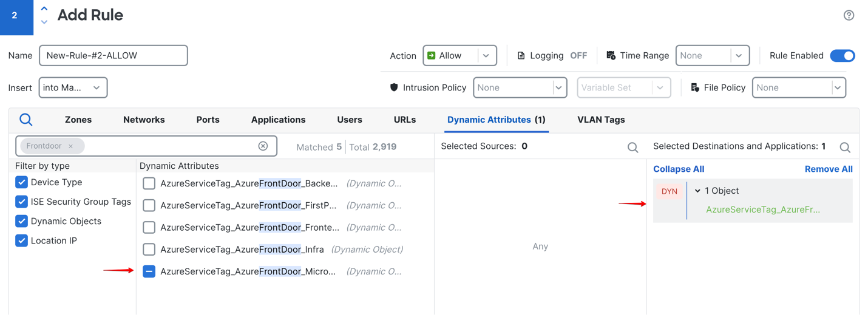Collapse the 1 Object group
This screenshot has width=868, height=317.
pos(697,191)
